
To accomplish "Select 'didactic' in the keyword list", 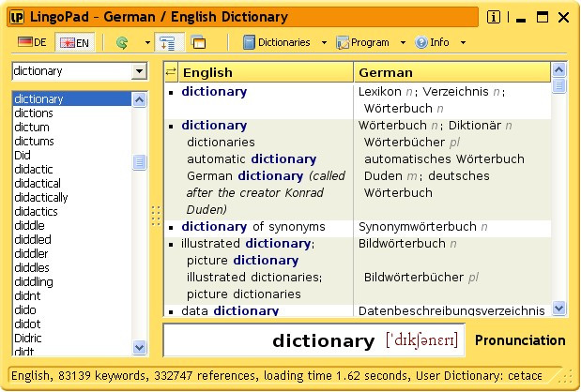I will [x=72, y=169].
